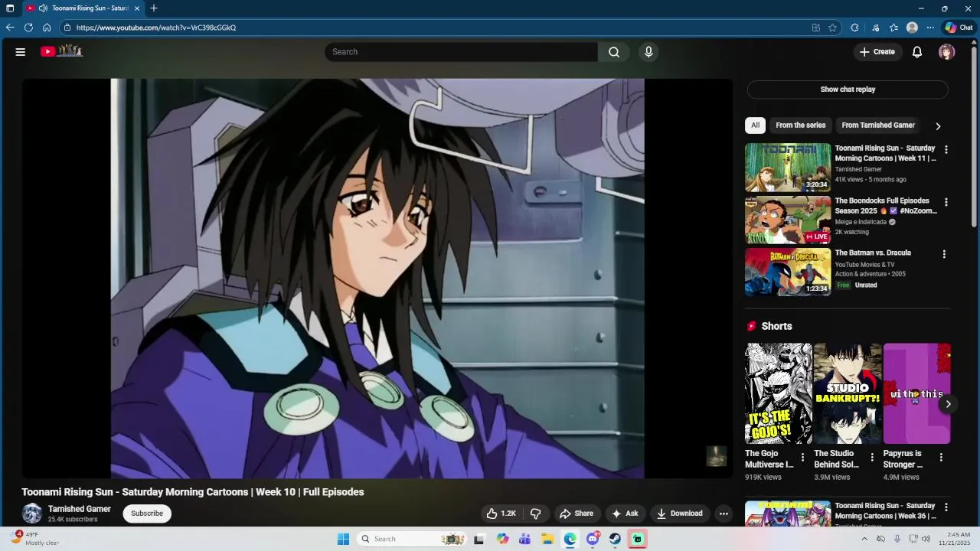This screenshot has height=551, width=980.
Task: Click Download button
Action: tap(680, 514)
